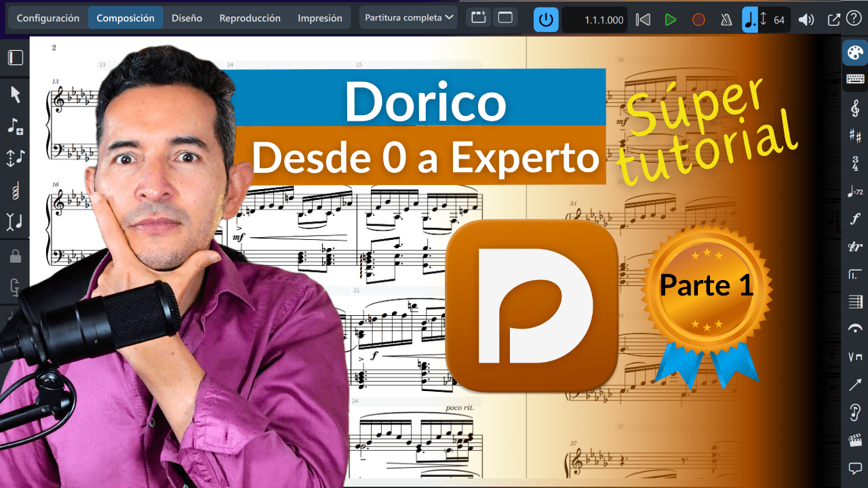Toggle the blue power activation button
This screenshot has width=868, height=488.
546,20
